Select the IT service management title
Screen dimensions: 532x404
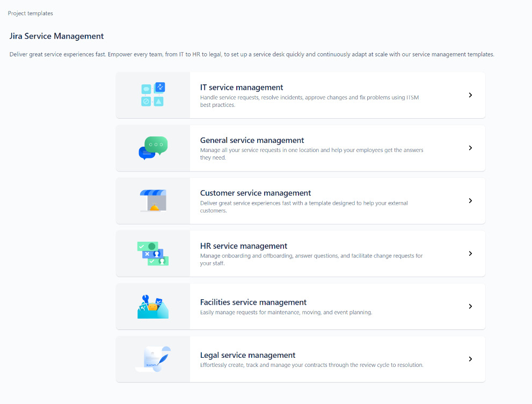(x=241, y=88)
